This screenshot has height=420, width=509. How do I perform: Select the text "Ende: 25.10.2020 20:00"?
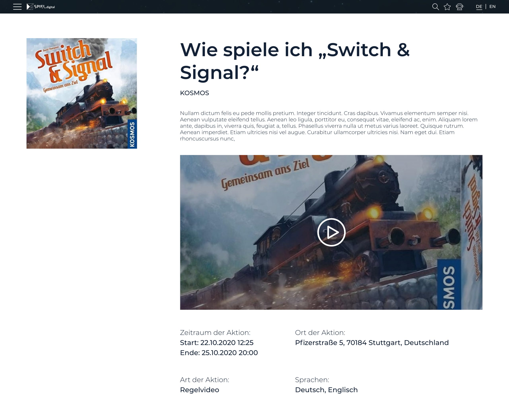click(219, 353)
